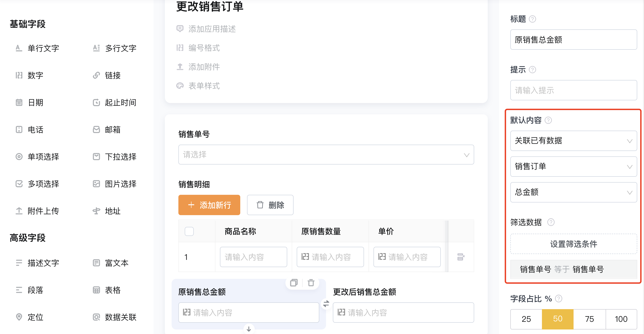
Task: Click the 设置筛选条件 button
Action: (574, 244)
